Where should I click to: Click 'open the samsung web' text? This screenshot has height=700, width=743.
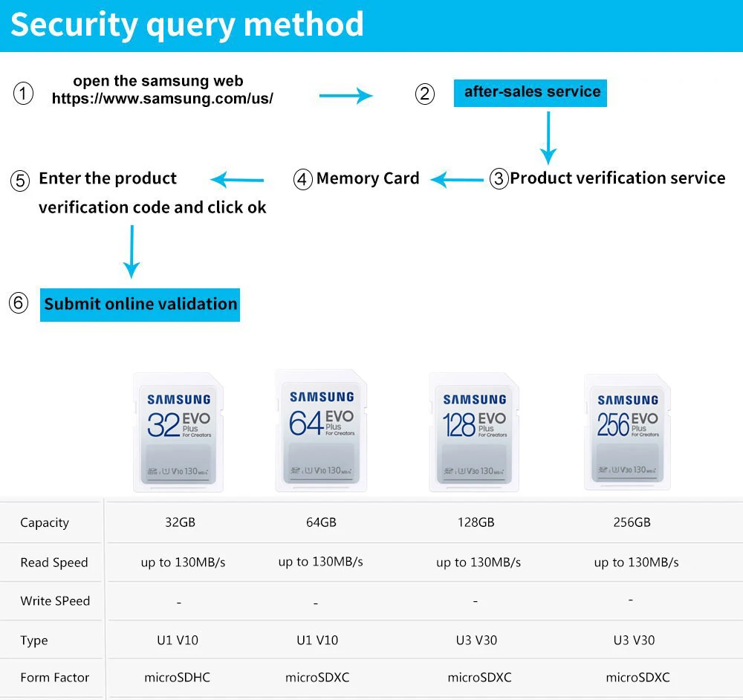pyautogui.click(x=158, y=80)
